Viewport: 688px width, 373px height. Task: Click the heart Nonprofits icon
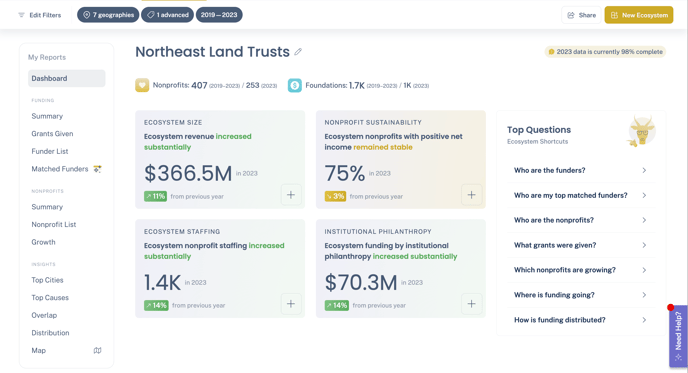[x=142, y=85]
